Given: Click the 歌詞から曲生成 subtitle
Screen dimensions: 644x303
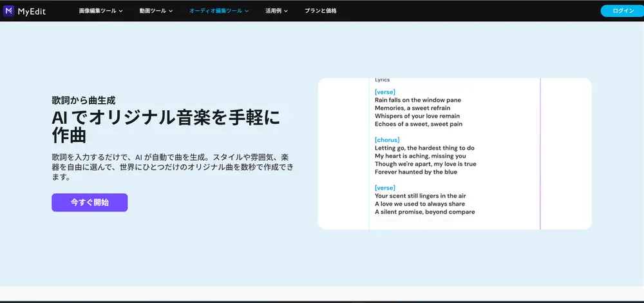Looking at the screenshot, I should pos(84,100).
